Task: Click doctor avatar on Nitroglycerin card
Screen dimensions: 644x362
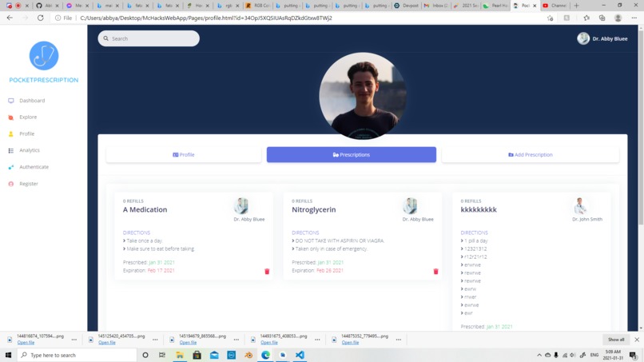Action: coord(410,205)
